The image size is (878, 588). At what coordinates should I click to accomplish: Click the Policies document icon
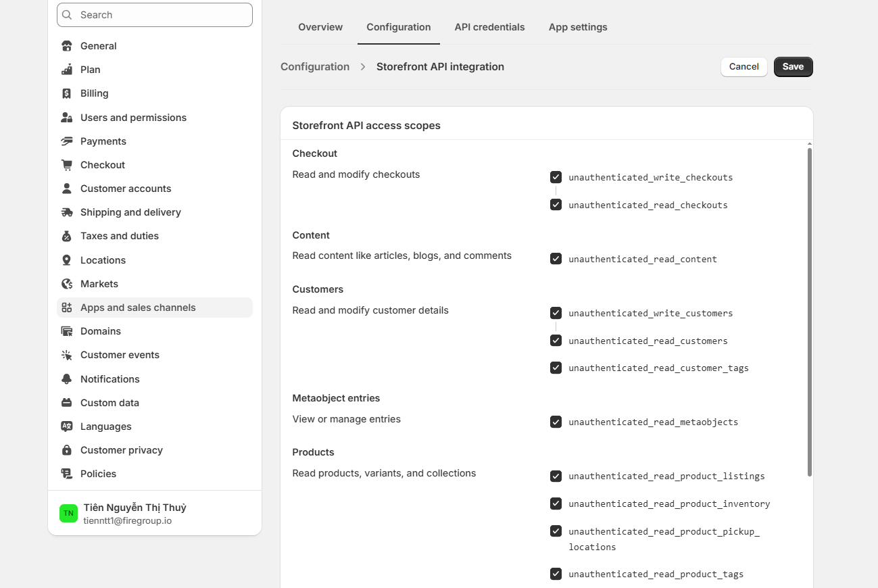point(66,474)
